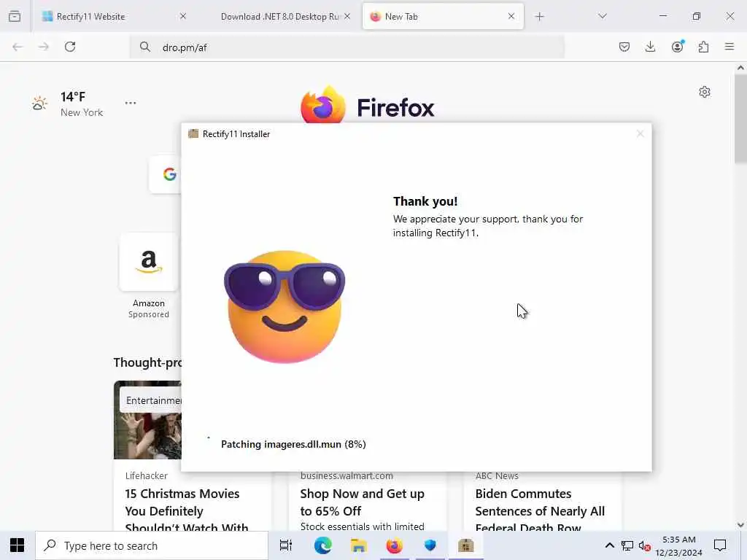Go back with the back arrow
The image size is (747, 560).
pos(18,47)
